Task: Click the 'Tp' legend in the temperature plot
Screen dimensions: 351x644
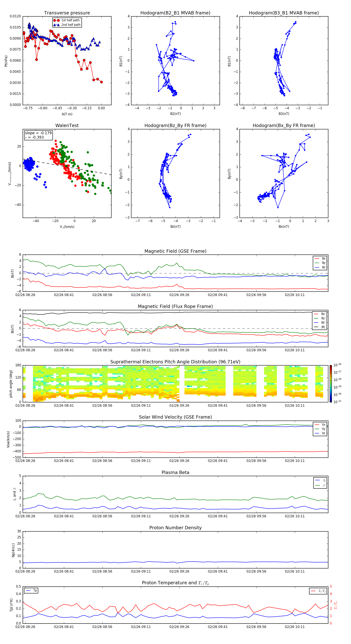Action: pyautogui.click(x=31, y=591)
